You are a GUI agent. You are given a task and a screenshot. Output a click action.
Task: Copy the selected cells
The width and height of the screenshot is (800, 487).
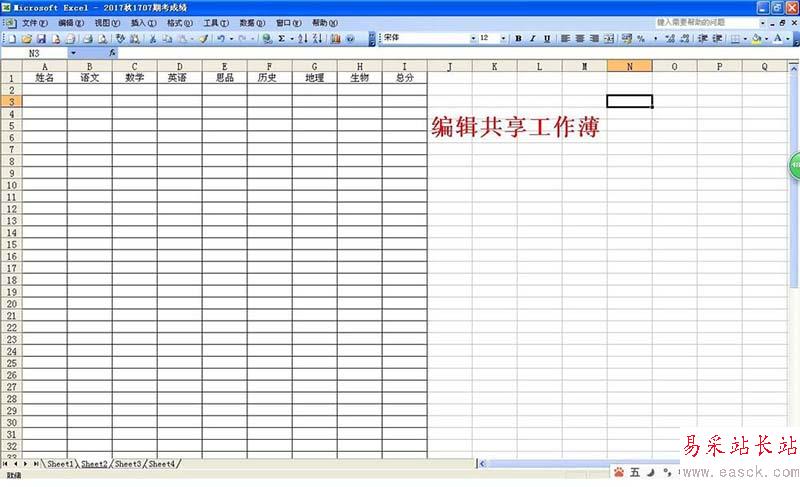(167, 38)
